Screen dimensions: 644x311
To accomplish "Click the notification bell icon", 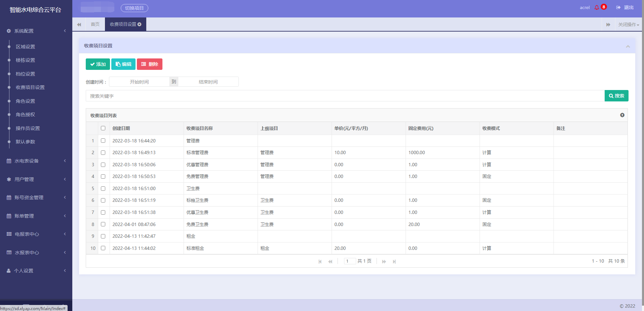I will (597, 7).
